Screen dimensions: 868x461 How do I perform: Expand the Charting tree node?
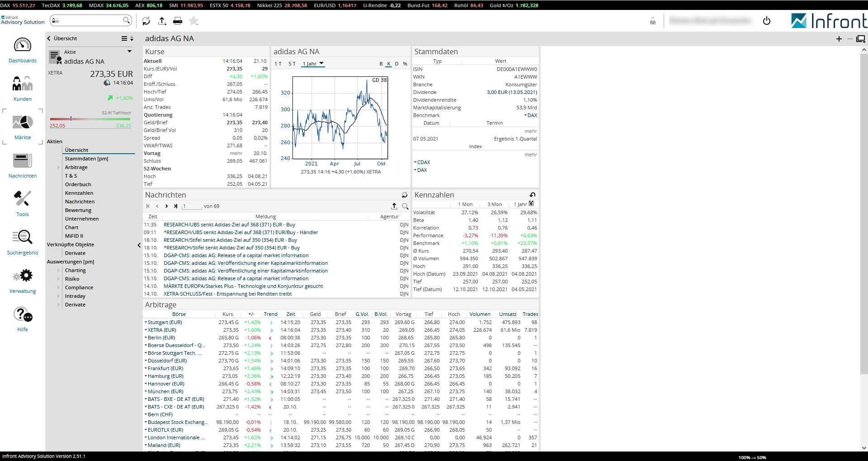coord(59,270)
